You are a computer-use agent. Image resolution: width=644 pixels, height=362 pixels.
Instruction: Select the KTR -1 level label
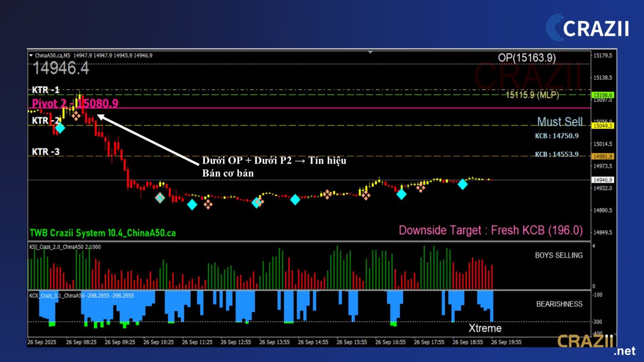[46, 90]
